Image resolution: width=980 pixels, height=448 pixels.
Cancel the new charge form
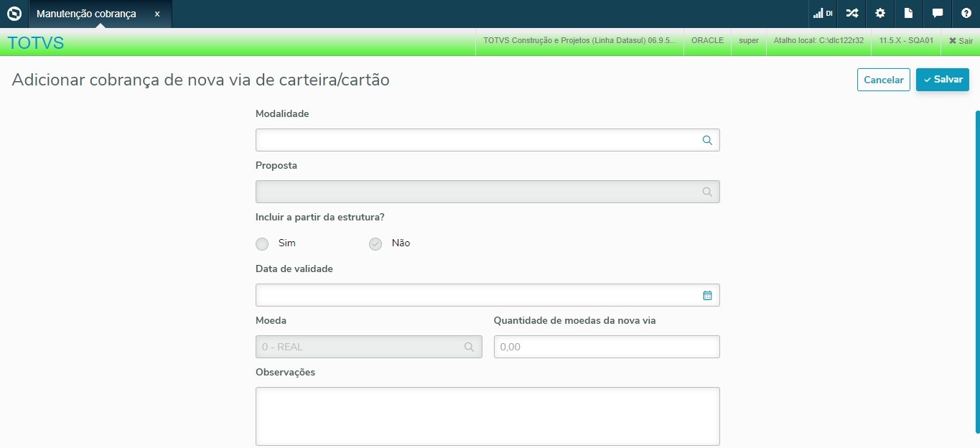(x=884, y=80)
